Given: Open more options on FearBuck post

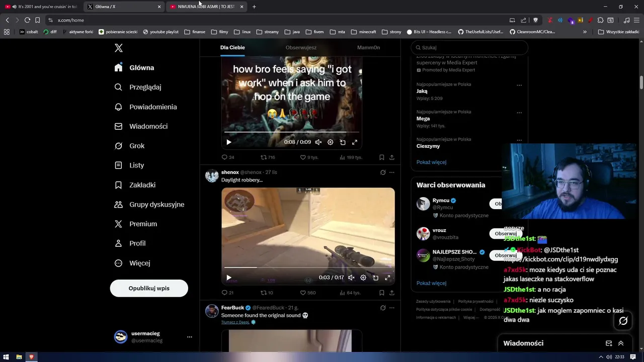Looking at the screenshot, I should pyautogui.click(x=392, y=308).
